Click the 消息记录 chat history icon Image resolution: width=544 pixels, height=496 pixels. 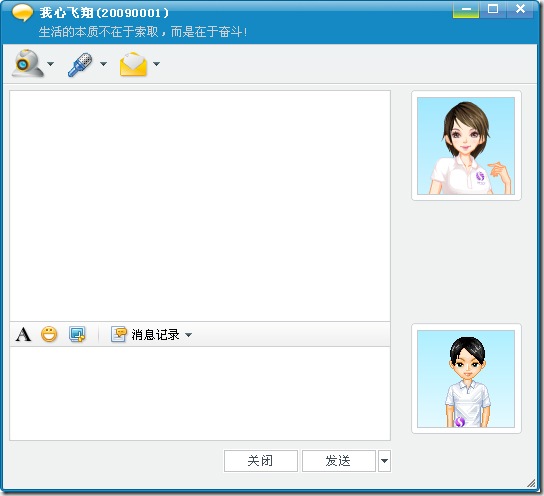click(x=119, y=334)
